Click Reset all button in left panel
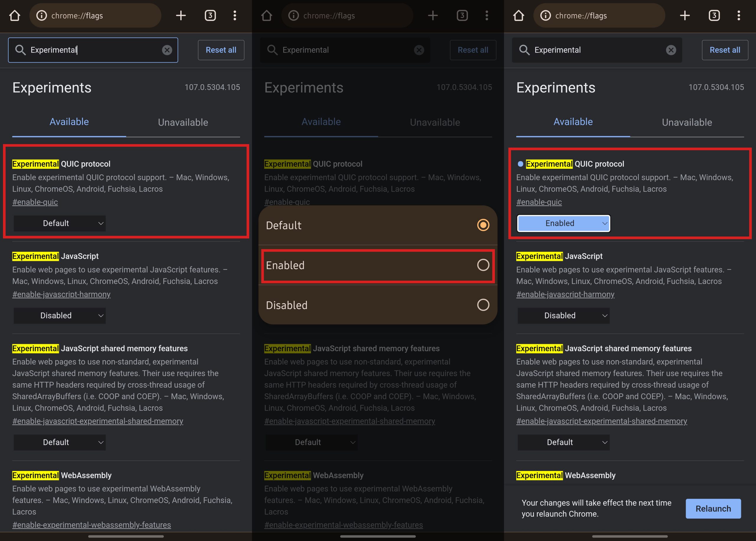 pyautogui.click(x=221, y=50)
